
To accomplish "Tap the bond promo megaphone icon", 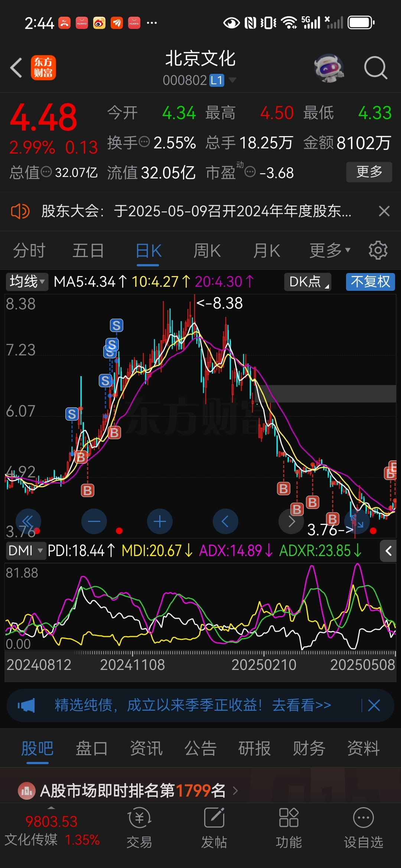I will 26,705.
